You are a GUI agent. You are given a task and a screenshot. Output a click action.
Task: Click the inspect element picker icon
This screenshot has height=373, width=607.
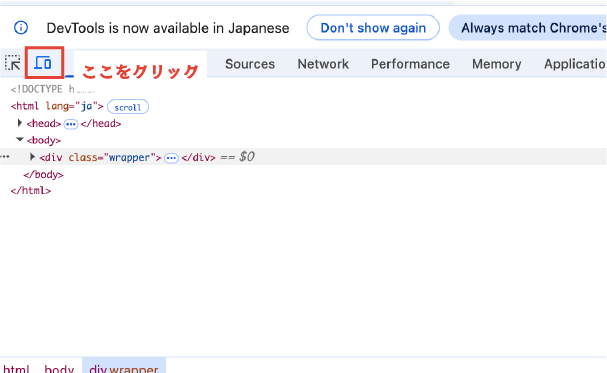[x=12, y=63]
